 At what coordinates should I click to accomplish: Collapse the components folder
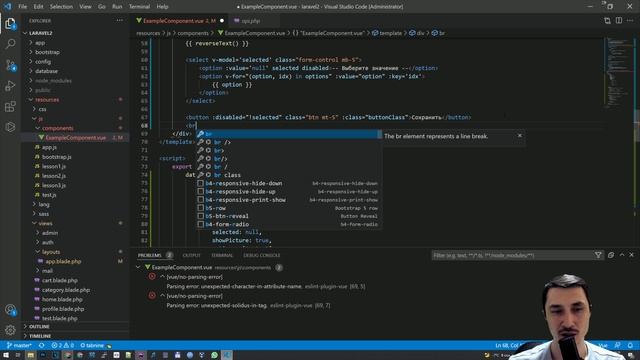[x=76, y=128]
